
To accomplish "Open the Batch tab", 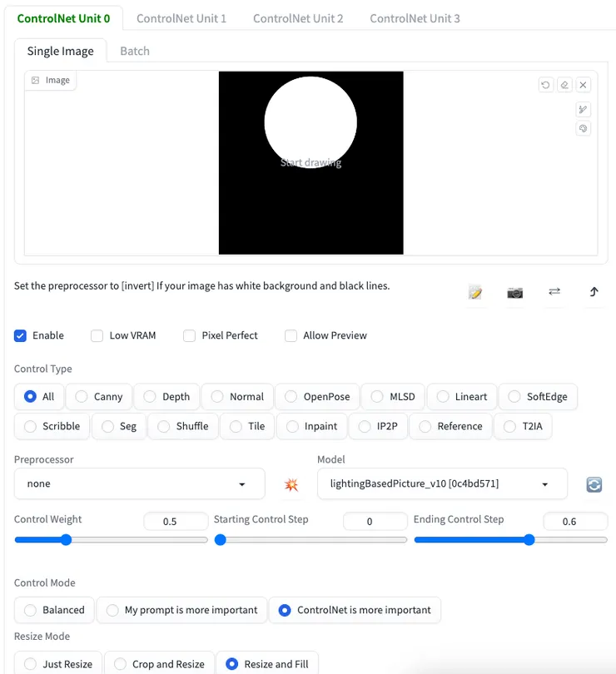I will coord(135,51).
